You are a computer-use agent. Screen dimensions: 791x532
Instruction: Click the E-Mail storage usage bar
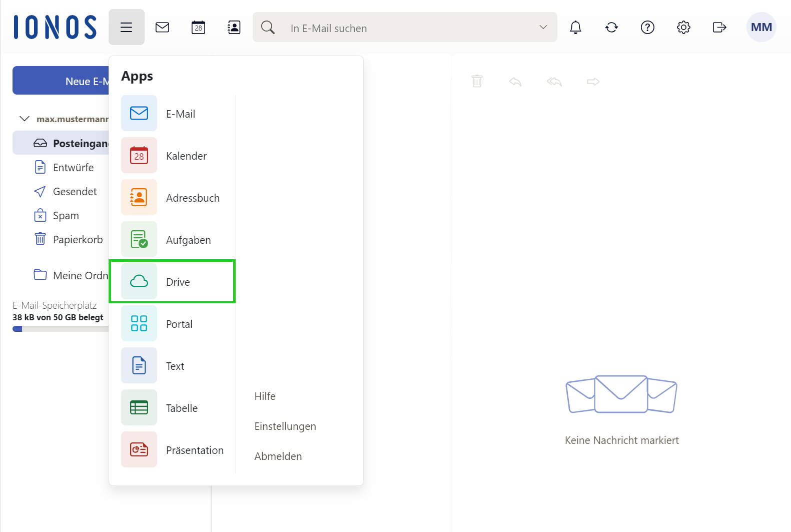pos(61,329)
